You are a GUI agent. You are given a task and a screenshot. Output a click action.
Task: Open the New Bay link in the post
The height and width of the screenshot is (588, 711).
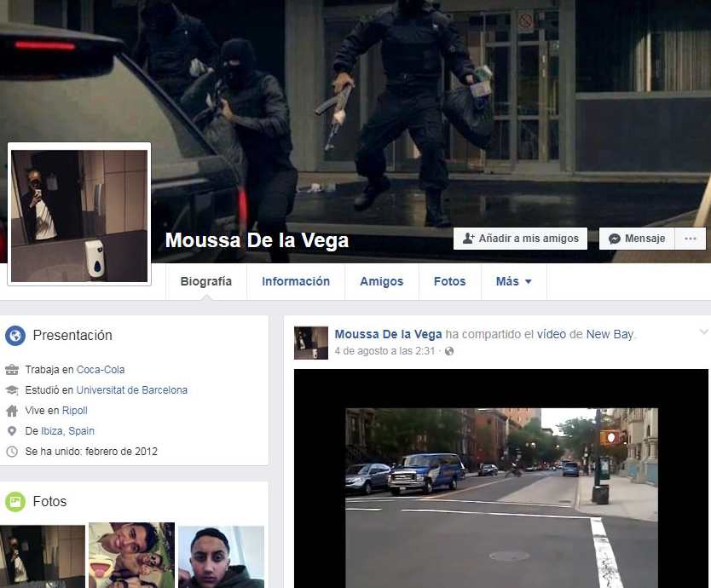(x=610, y=334)
